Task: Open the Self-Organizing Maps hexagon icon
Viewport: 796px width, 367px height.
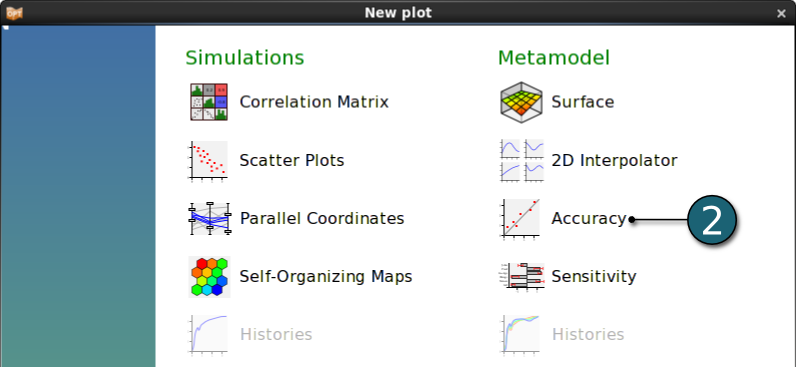Action: click(209, 277)
